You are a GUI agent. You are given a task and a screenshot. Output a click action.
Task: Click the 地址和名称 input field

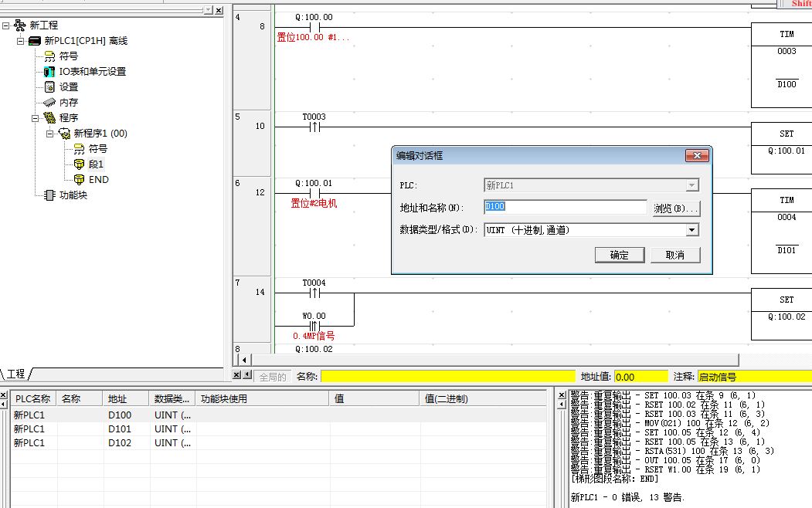tap(565, 207)
